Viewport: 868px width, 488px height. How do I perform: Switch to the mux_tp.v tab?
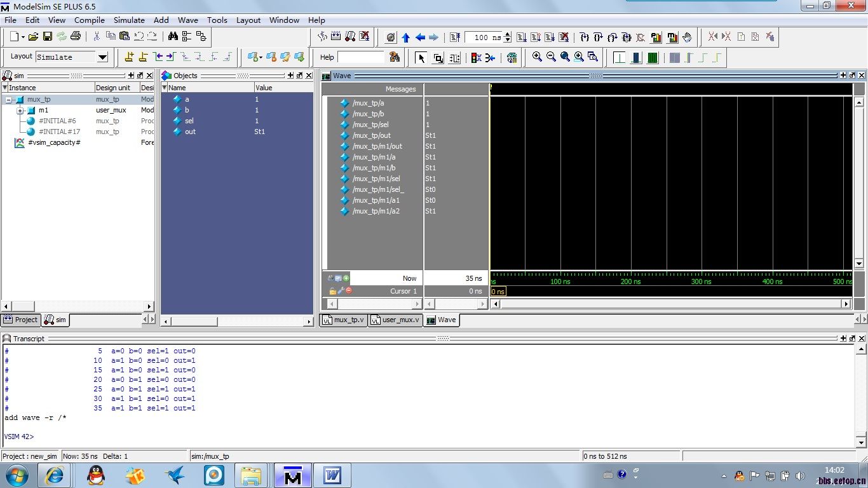[344, 320]
